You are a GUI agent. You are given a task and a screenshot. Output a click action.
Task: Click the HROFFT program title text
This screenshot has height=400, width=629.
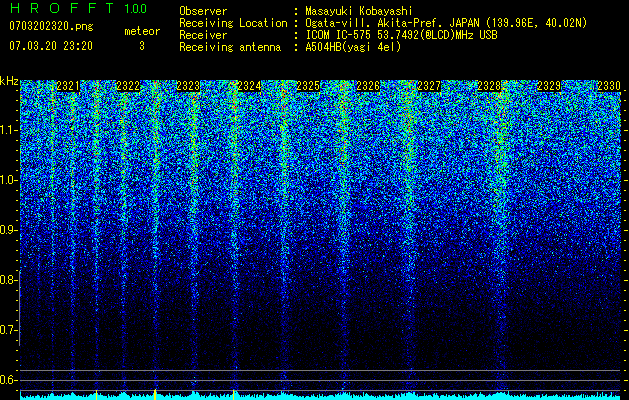coord(62,8)
